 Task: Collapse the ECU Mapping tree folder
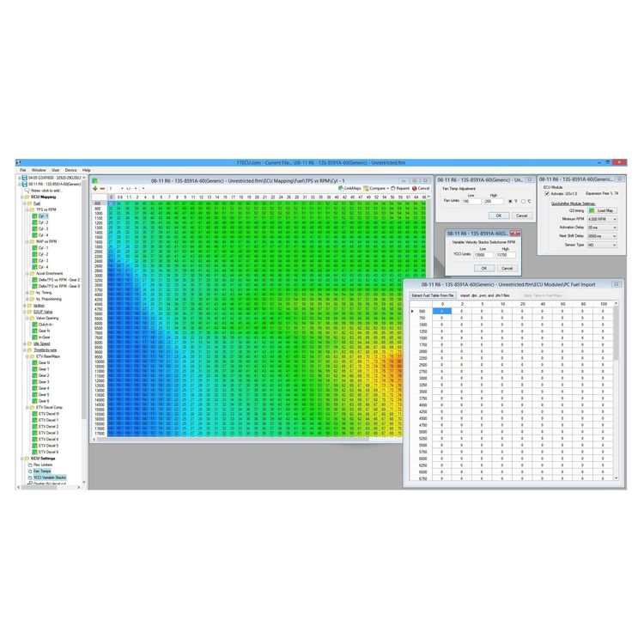pyautogui.click(x=22, y=197)
